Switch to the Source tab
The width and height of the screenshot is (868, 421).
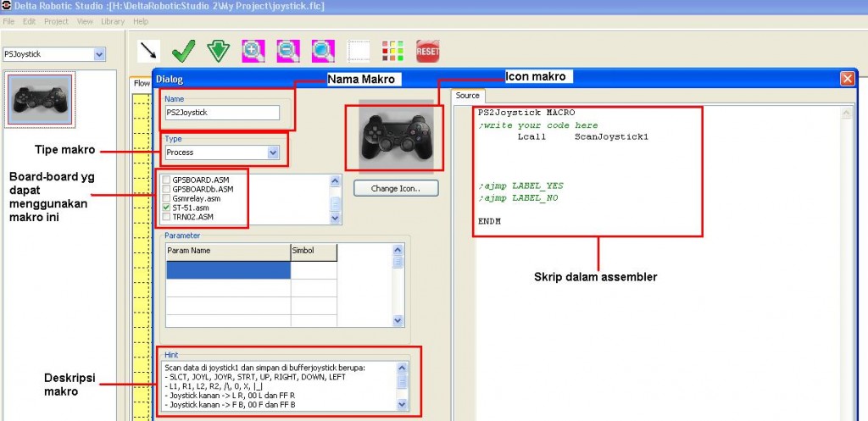point(467,96)
